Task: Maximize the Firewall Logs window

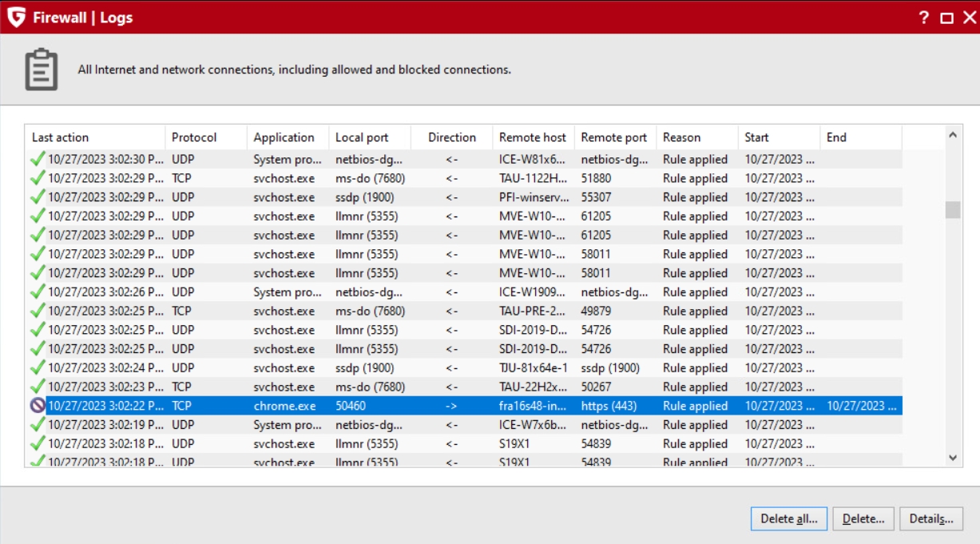Action: click(x=946, y=18)
